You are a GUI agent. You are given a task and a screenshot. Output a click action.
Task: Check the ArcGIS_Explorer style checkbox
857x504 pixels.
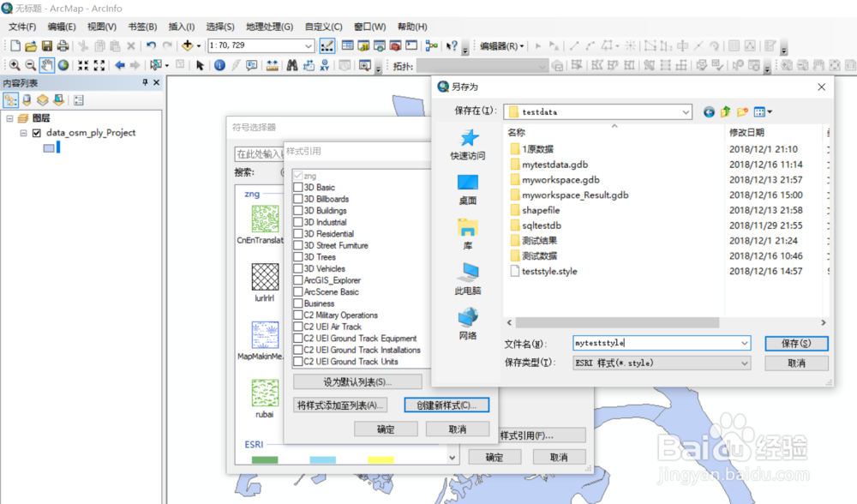tap(298, 280)
